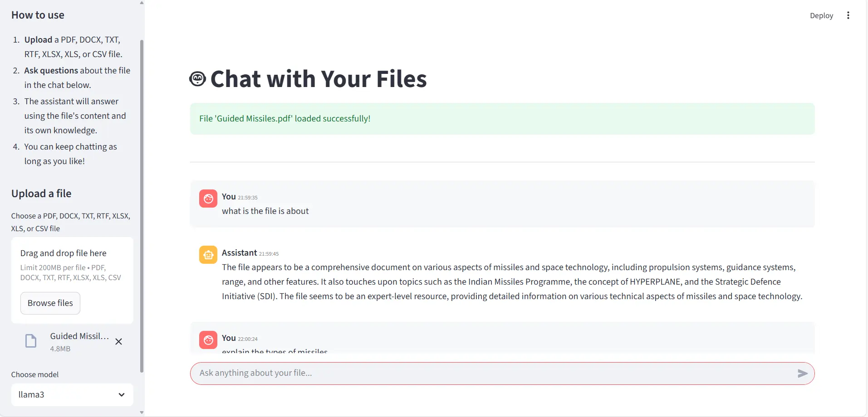This screenshot has width=868, height=417.
Task: Open the three-dot main menu
Action: pyautogui.click(x=848, y=15)
